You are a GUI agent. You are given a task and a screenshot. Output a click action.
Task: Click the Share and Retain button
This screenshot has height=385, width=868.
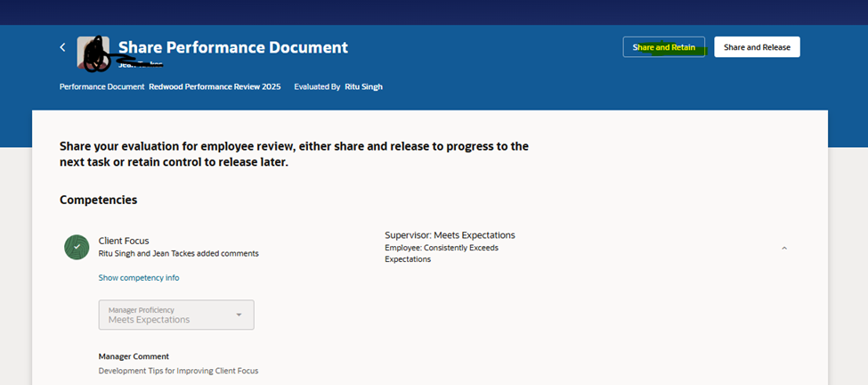click(x=664, y=47)
